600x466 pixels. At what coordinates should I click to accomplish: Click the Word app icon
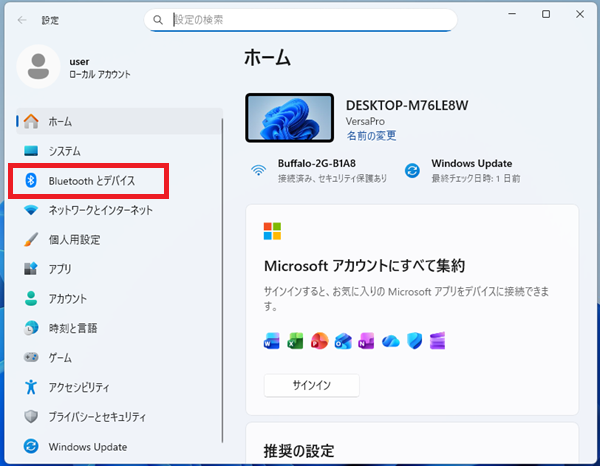click(272, 341)
